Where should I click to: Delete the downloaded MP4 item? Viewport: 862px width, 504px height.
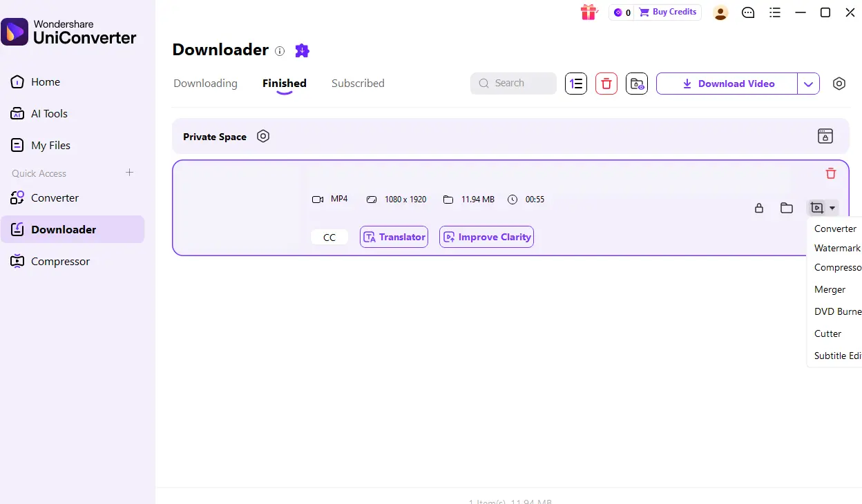click(831, 174)
